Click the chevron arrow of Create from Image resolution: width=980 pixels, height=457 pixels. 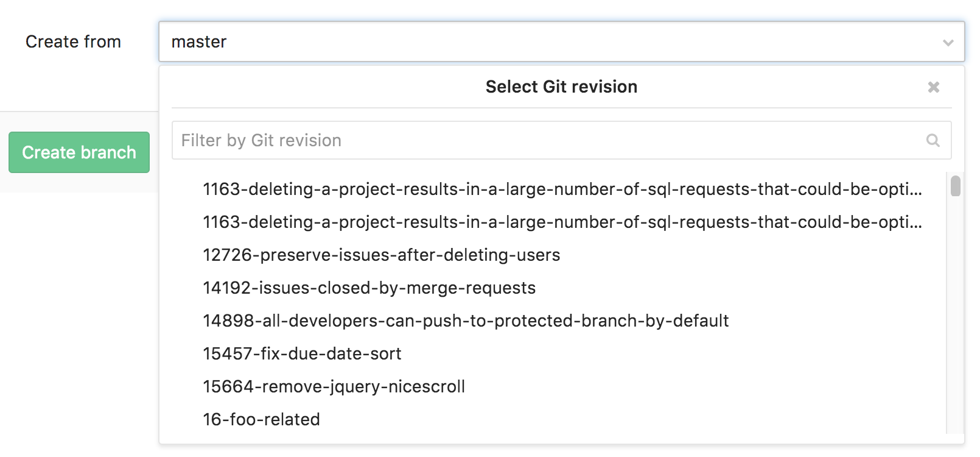click(948, 43)
